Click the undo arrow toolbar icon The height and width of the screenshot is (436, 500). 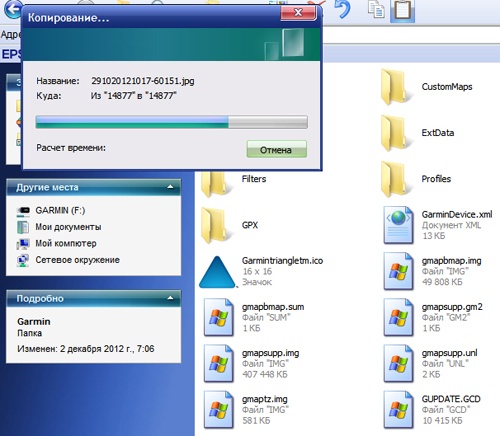[342, 9]
